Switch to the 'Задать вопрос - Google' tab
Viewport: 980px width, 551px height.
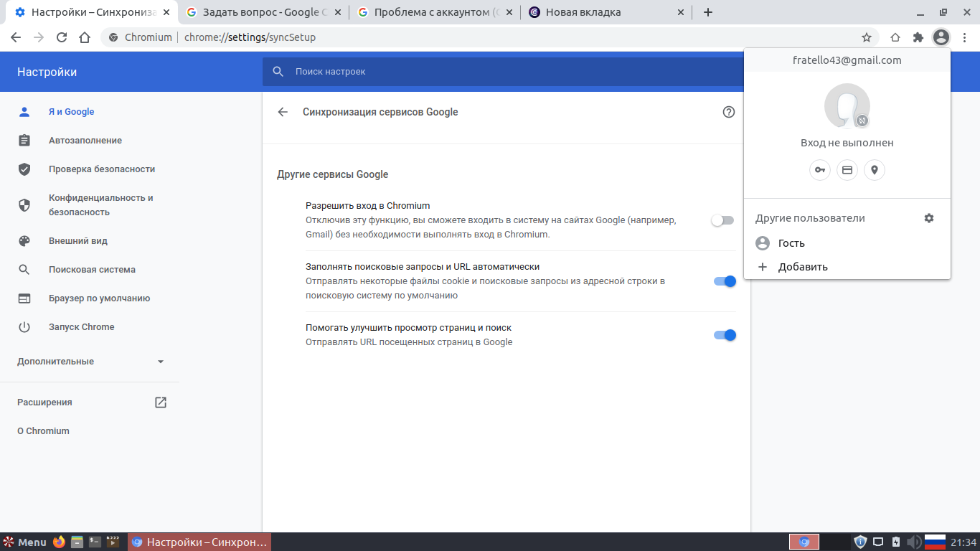click(263, 12)
